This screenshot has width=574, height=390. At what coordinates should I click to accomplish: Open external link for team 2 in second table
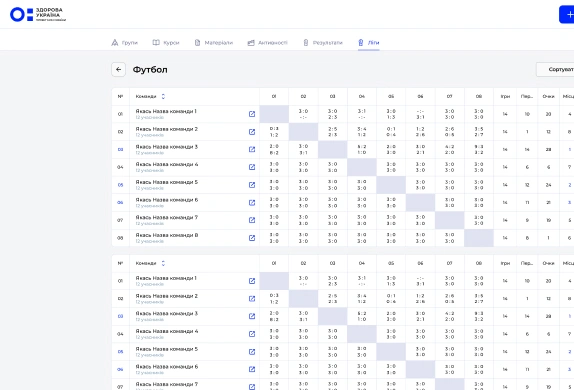pyautogui.click(x=252, y=298)
